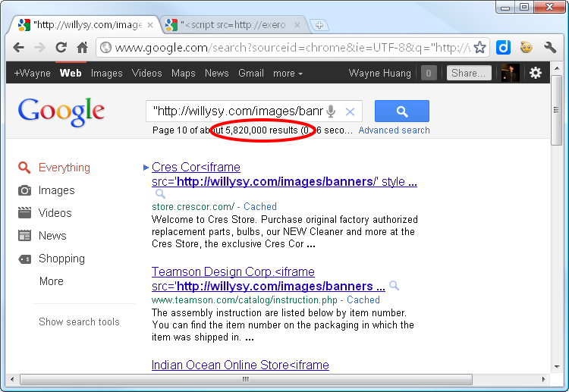Open the Google options gear icon
This screenshot has height=392, width=569.
pyautogui.click(x=536, y=73)
